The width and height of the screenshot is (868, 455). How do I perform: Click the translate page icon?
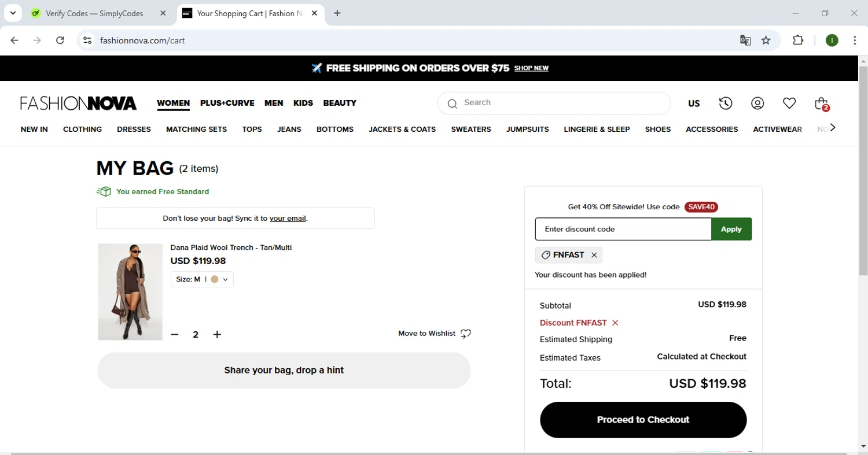pos(745,40)
